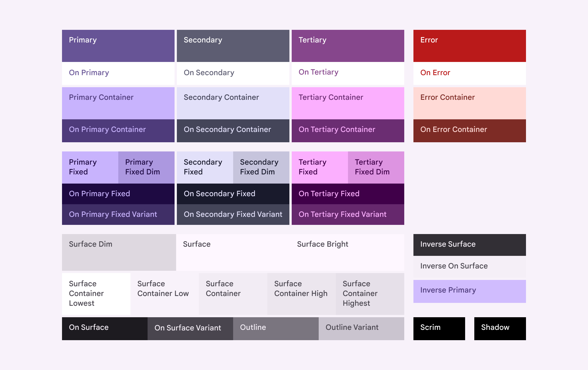Click the Shadow color swatch
Image resolution: width=588 pixels, height=370 pixels.
tap(500, 328)
